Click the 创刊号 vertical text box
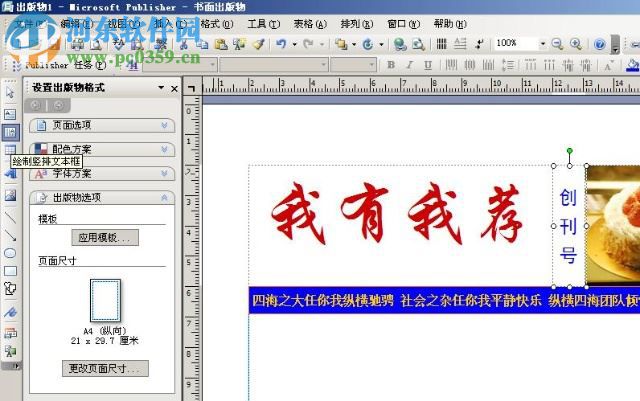The width and height of the screenshot is (640, 401). pos(569,227)
